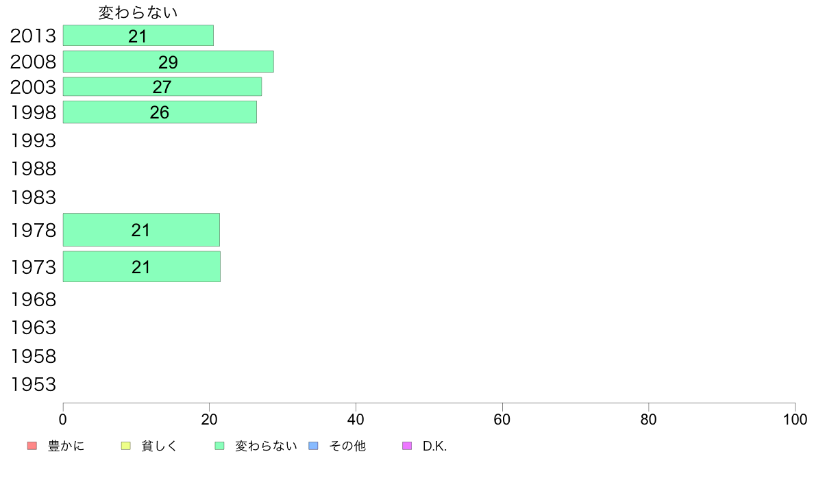Click the blue その他 legend swatch
814x504 pixels.
[x=314, y=446]
